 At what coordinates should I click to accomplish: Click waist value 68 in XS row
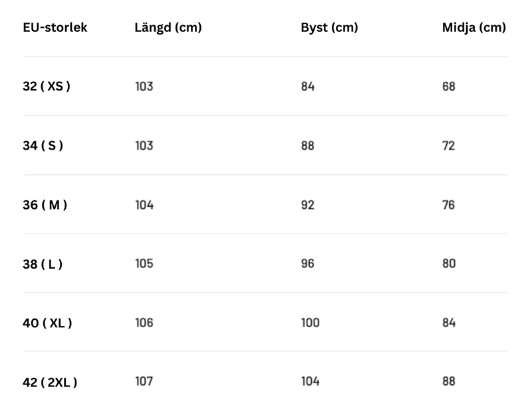pos(448,86)
